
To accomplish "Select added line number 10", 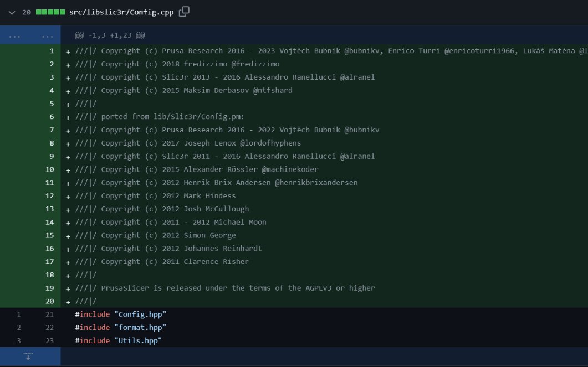I will pyautogui.click(x=49, y=169).
